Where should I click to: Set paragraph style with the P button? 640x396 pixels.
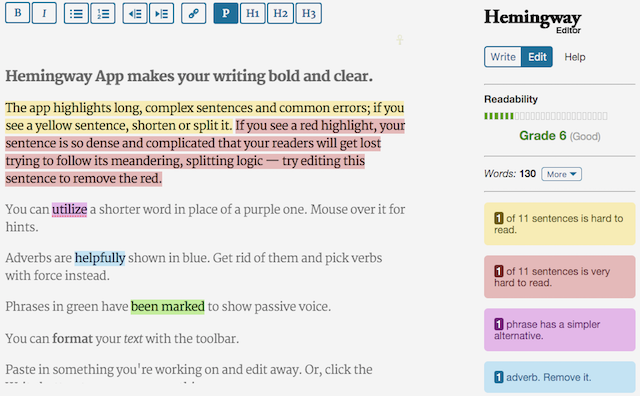point(226,13)
